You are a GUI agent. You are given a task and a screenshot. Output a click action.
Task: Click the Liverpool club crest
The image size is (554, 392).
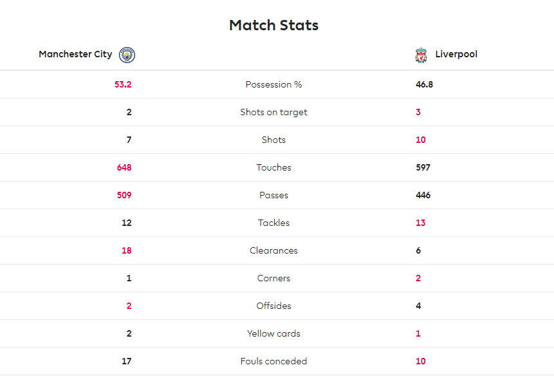tap(421, 55)
